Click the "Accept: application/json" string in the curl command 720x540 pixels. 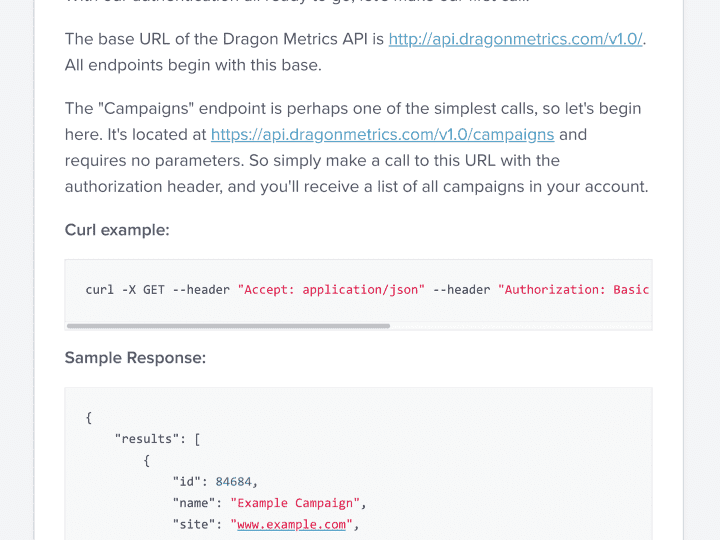pos(330,290)
